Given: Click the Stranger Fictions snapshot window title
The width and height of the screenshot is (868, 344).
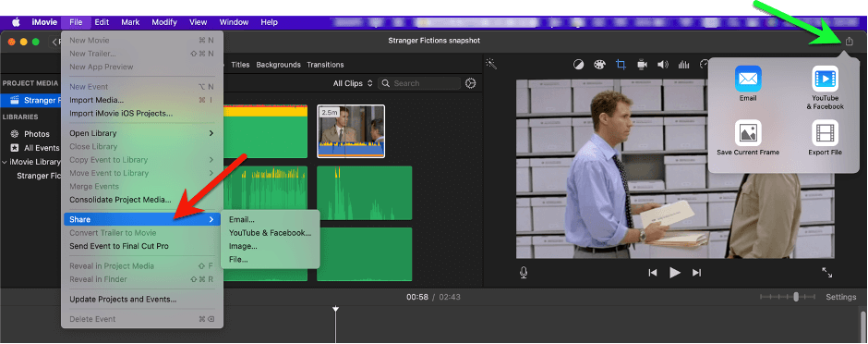Looking at the screenshot, I should [434, 41].
